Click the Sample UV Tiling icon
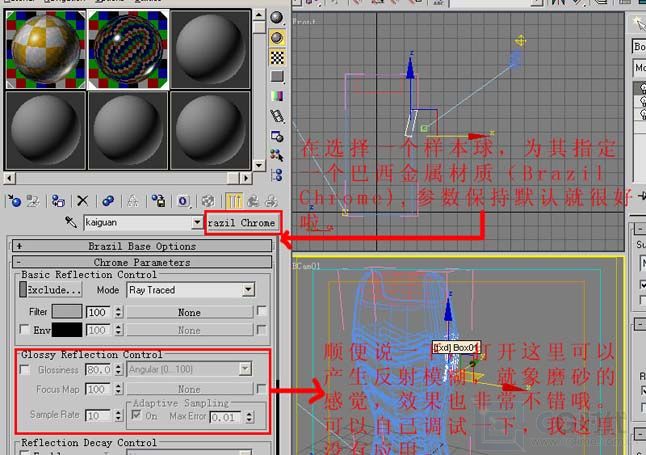 pyautogui.click(x=277, y=77)
